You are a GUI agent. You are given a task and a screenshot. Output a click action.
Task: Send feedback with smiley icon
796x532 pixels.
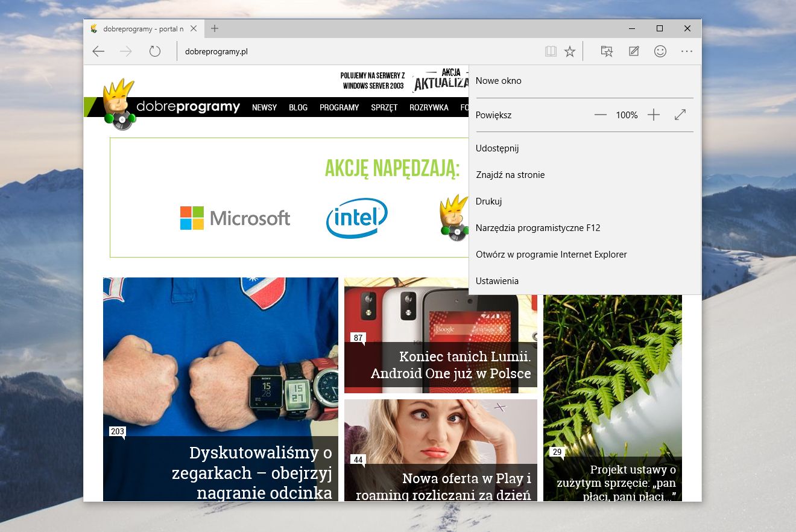(660, 52)
